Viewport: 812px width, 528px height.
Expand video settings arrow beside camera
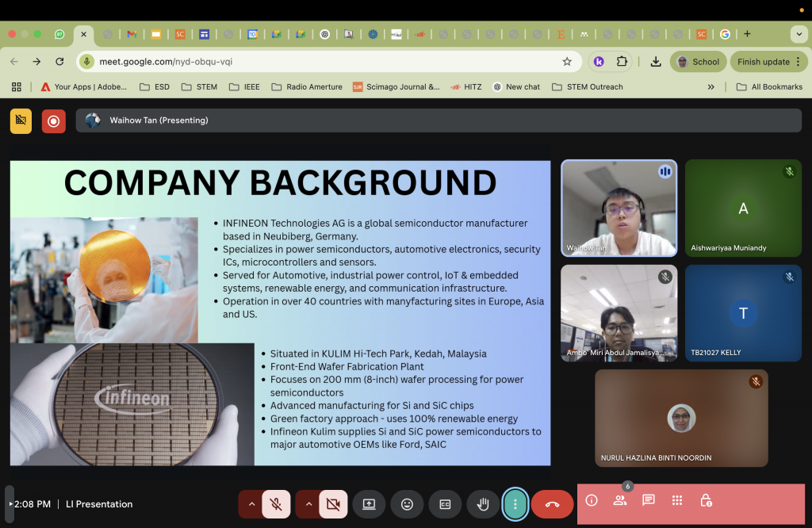coord(308,503)
